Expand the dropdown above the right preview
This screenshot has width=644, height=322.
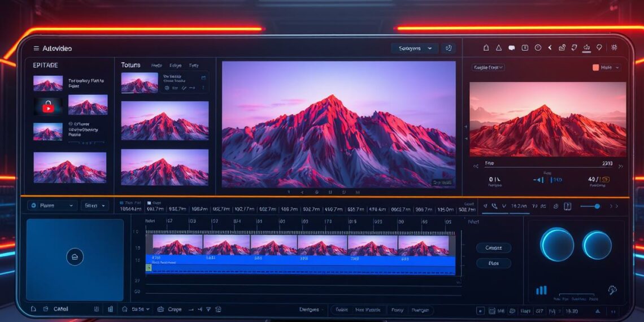coord(488,67)
